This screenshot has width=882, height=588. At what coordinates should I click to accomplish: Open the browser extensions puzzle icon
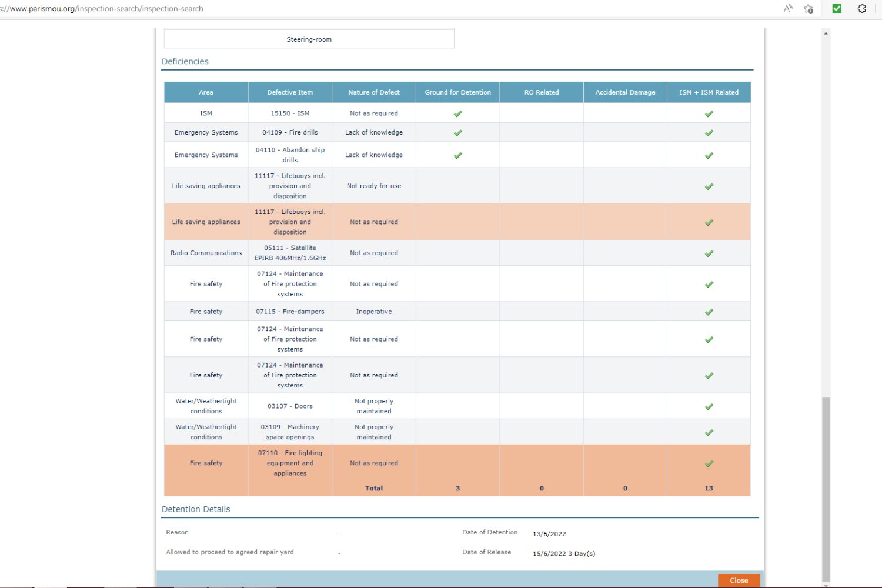pyautogui.click(x=862, y=8)
